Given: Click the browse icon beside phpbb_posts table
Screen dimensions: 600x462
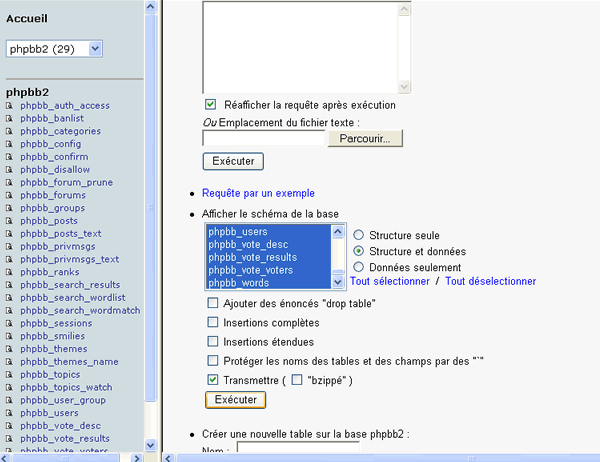Looking at the screenshot, I should 9,221.
